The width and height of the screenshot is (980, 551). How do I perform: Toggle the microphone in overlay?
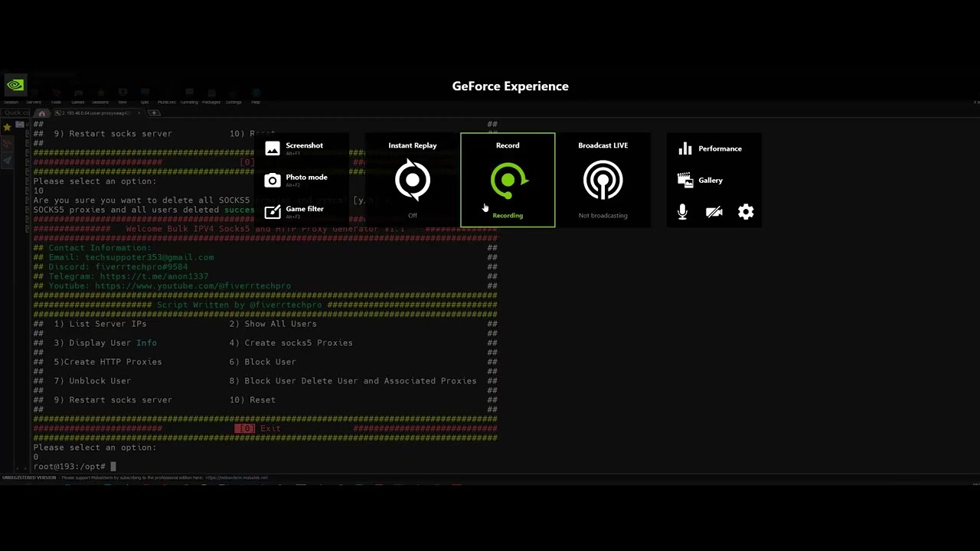tap(682, 212)
